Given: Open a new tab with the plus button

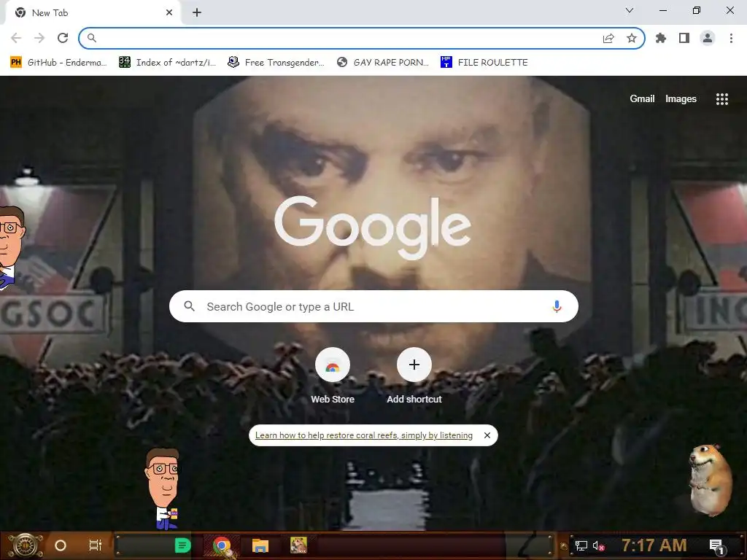Looking at the screenshot, I should (x=197, y=13).
